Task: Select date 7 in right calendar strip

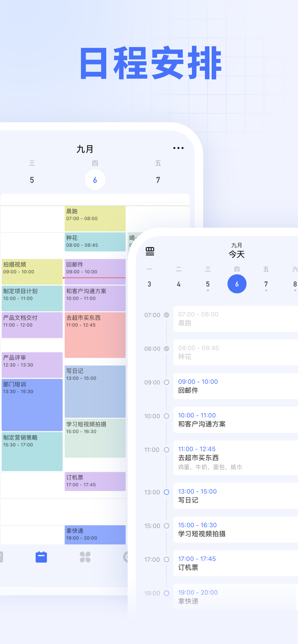Action: tap(266, 284)
